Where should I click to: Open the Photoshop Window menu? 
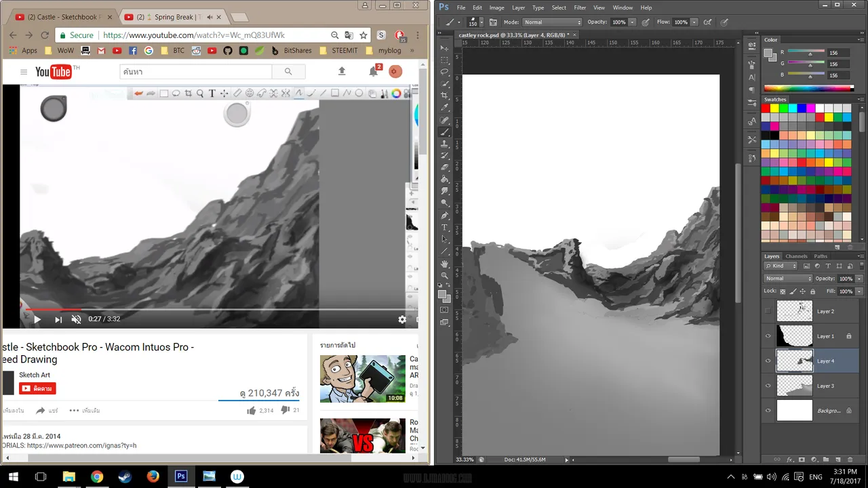click(623, 7)
